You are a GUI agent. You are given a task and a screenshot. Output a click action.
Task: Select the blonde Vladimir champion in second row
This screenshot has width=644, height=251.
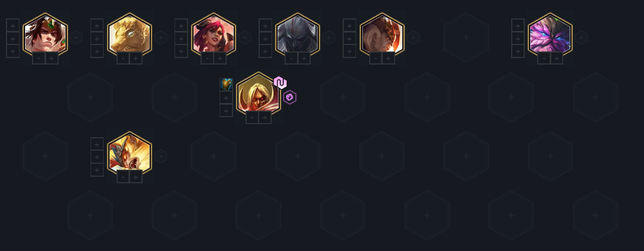pyautogui.click(x=259, y=94)
